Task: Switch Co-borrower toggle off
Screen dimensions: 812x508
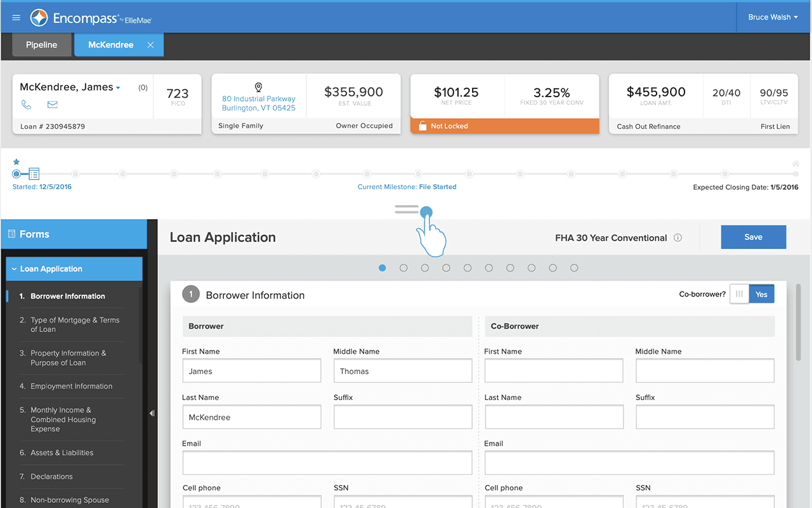Action: [x=739, y=293]
